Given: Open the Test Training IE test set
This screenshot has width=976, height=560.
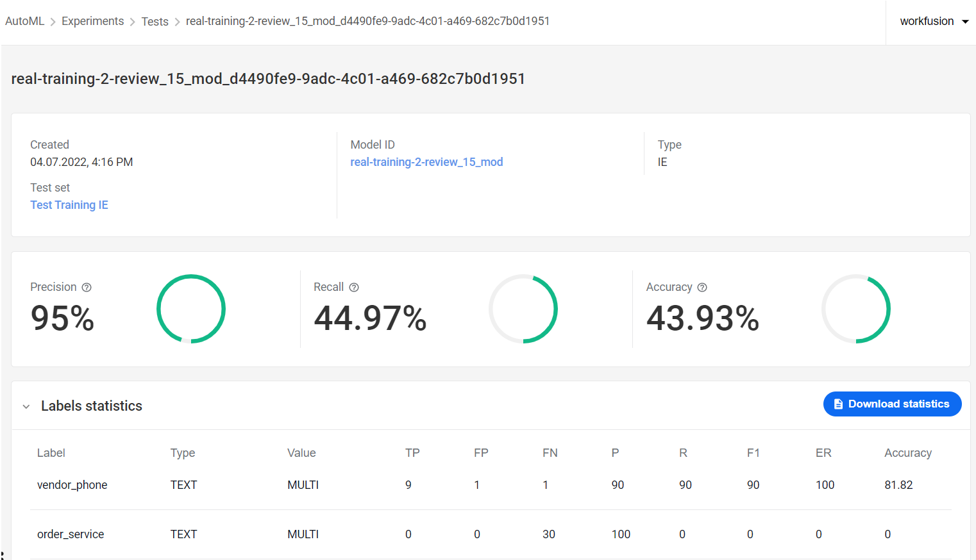Looking at the screenshot, I should pyautogui.click(x=69, y=205).
